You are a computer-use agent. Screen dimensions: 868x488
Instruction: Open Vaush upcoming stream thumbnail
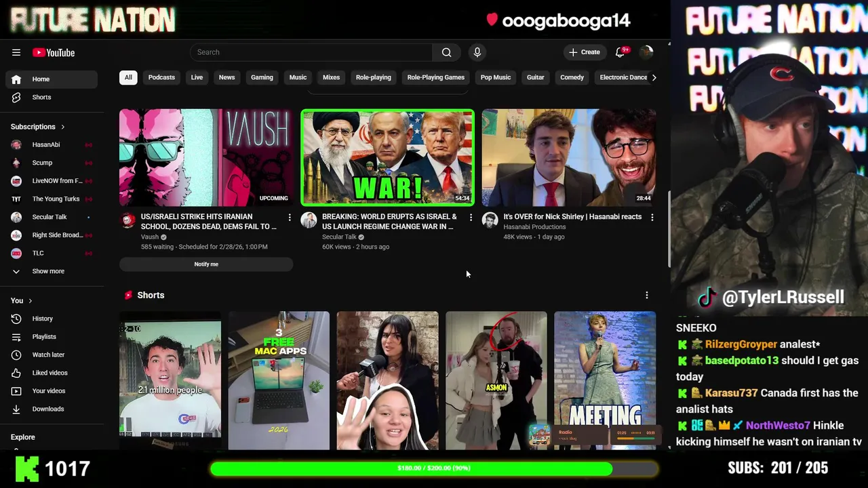coord(206,157)
